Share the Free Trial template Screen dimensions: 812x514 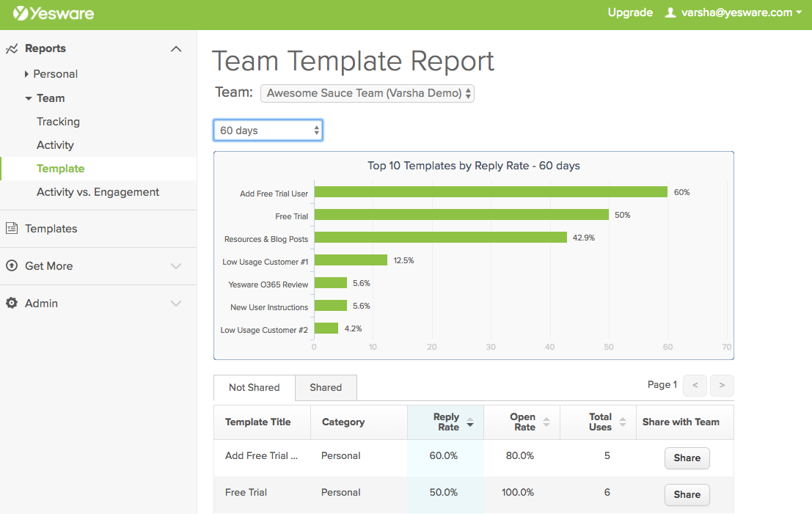(687, 495)
